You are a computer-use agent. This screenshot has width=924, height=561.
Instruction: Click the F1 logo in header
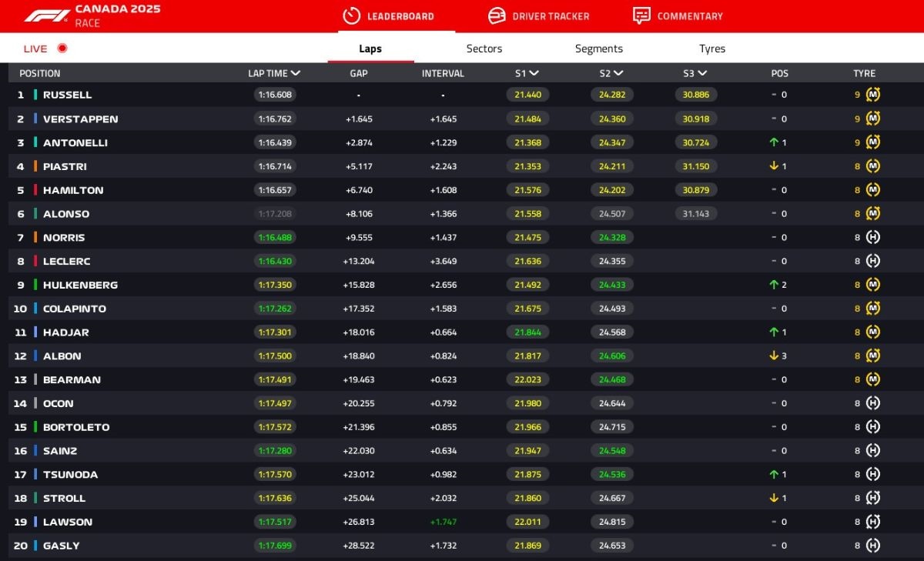point(46,16)
